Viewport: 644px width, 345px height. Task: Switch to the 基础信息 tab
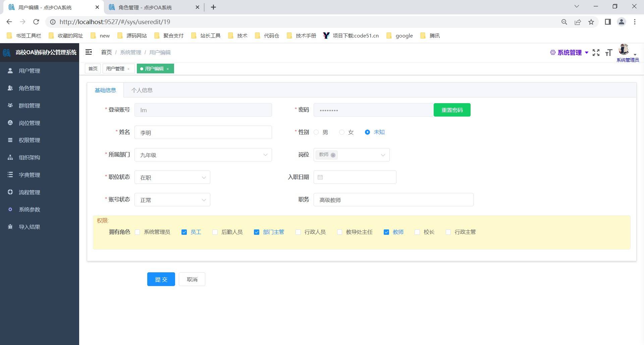pos(105,90)
